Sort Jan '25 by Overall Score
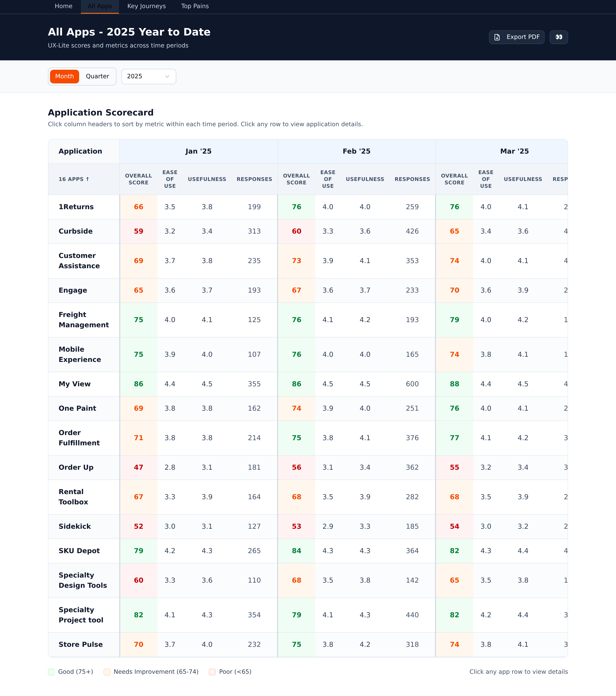 click(139, 179)
